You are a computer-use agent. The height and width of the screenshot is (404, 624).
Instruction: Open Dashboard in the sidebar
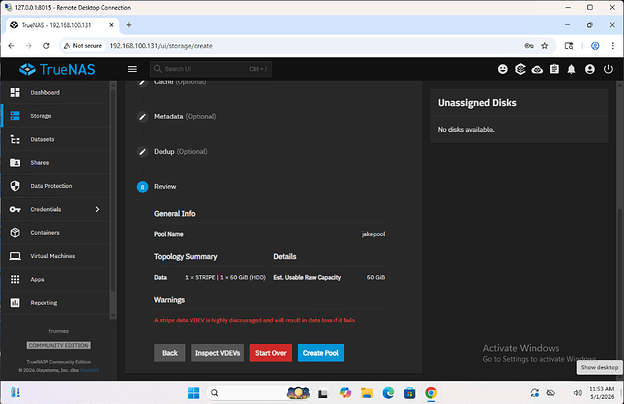[56, 92]
